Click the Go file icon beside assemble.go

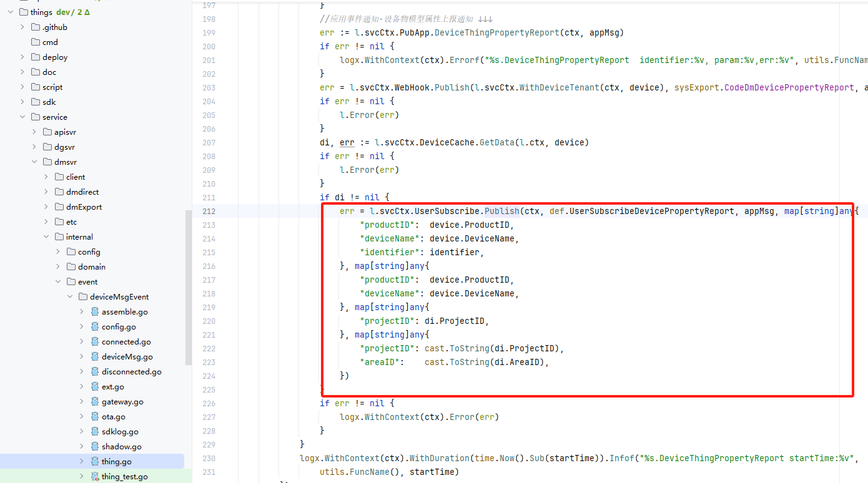(95, 311)
